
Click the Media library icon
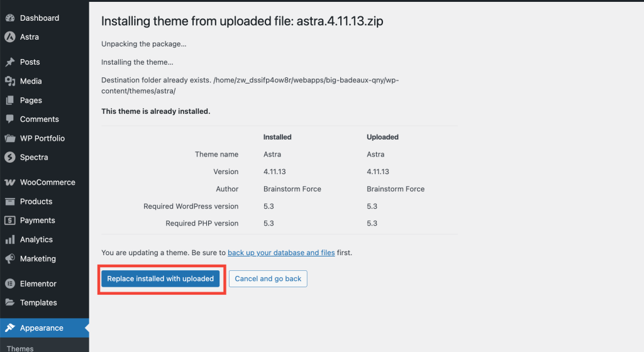(10, 81)
